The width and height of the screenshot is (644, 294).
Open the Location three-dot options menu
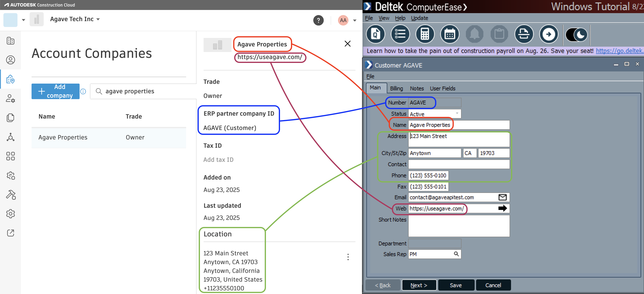[x=348, y=257]
